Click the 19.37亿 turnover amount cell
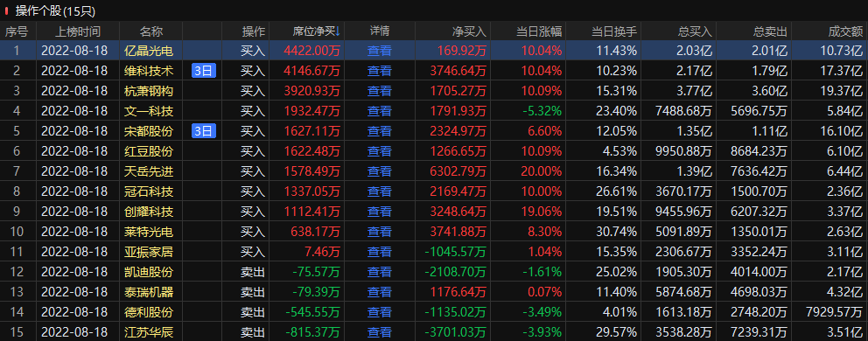 pyautogui.click(x=842, y=91)
